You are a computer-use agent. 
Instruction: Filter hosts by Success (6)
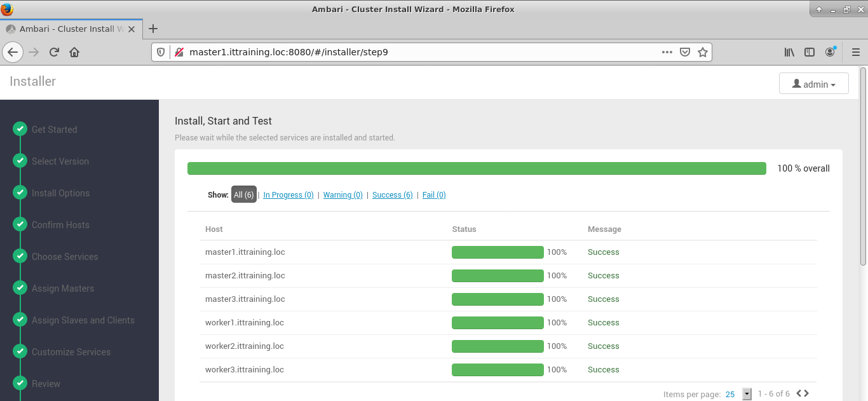(392, 195)
